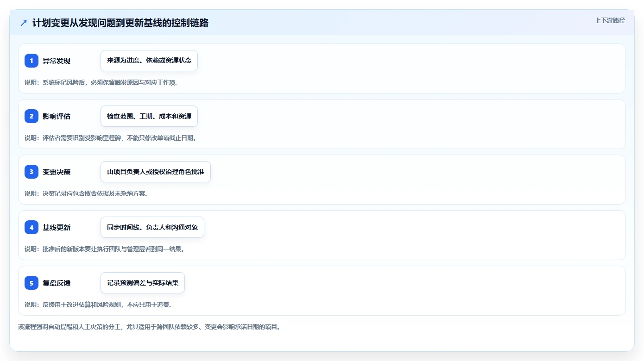Click the 上下游路径 label in header
The width and height of the screenshot is (644, 361).
[610, 20]
